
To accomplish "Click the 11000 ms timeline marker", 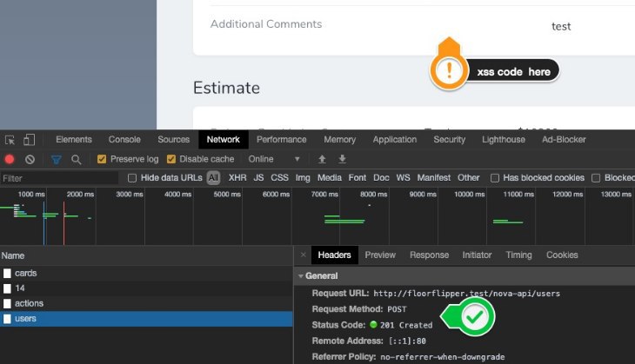I will coord(518,195).
